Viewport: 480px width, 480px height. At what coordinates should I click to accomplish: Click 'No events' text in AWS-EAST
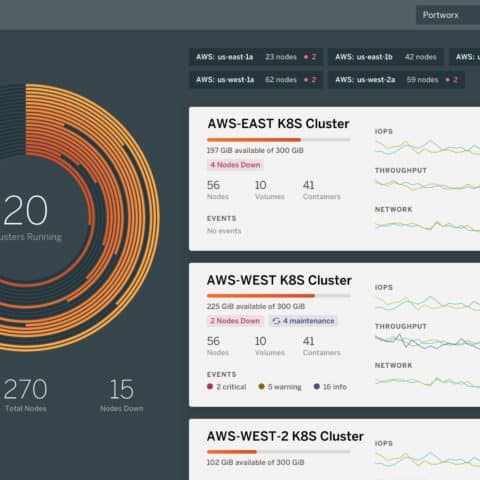click(x=224, y=231)
